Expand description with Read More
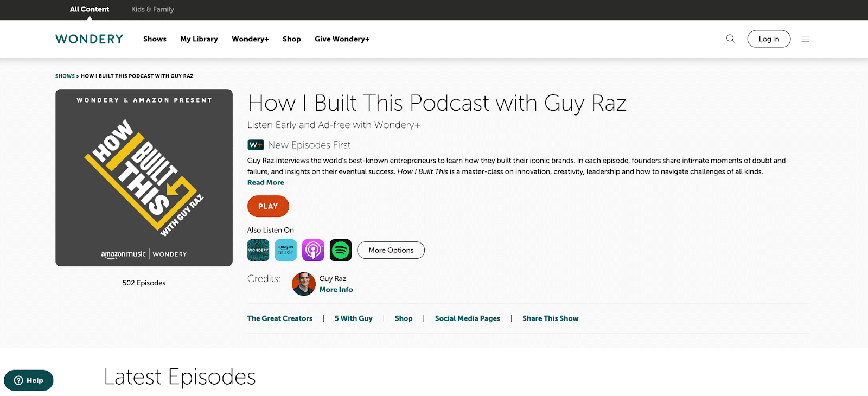The image size is (868, 396). (x=266, y=182)
